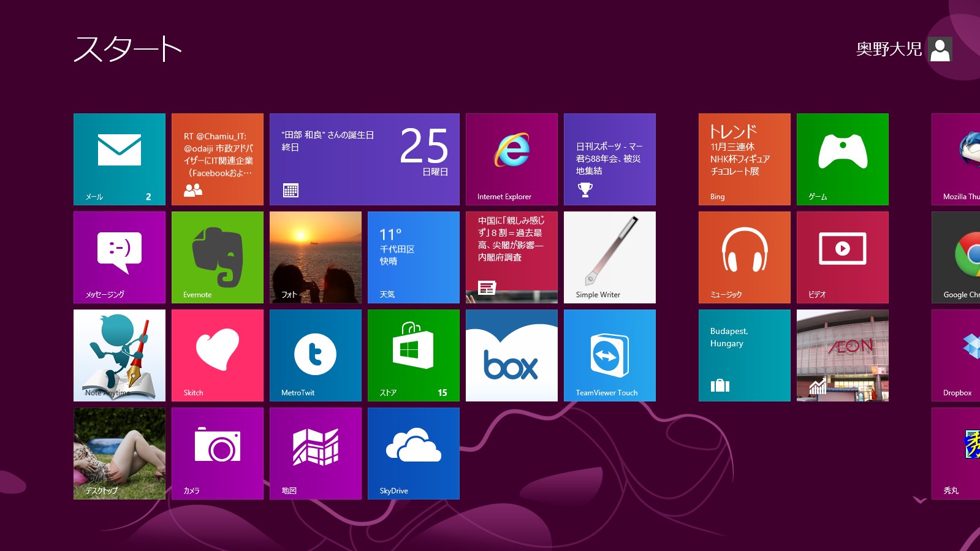
Task: Open the Bing トレンド tile
Action: [x=745, y=159]
